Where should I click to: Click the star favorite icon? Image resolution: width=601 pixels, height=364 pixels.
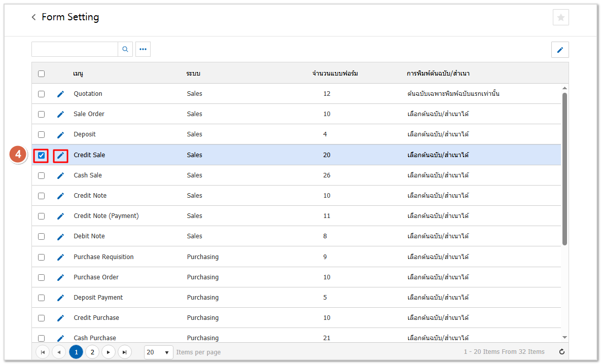[x=560, y=17]
